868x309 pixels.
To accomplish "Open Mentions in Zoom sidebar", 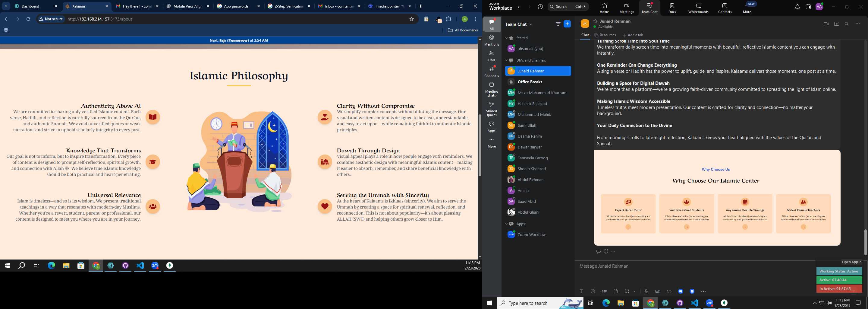I will pyautogui.click(x=492, y=40).
